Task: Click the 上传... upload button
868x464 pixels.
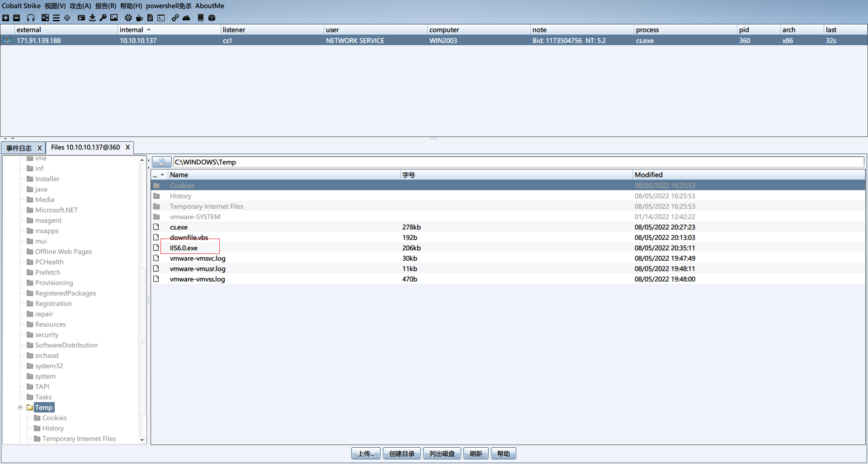Action: (x=366, y=454)
